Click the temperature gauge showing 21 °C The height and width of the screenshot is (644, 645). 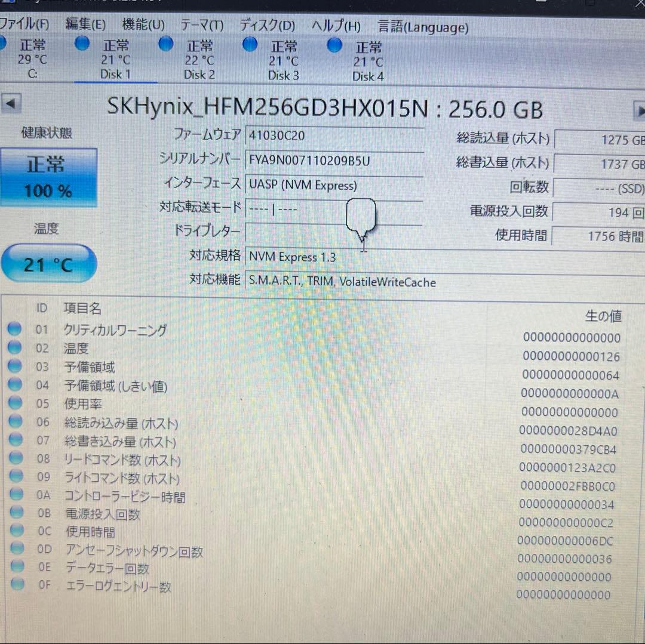pos(48,263)
